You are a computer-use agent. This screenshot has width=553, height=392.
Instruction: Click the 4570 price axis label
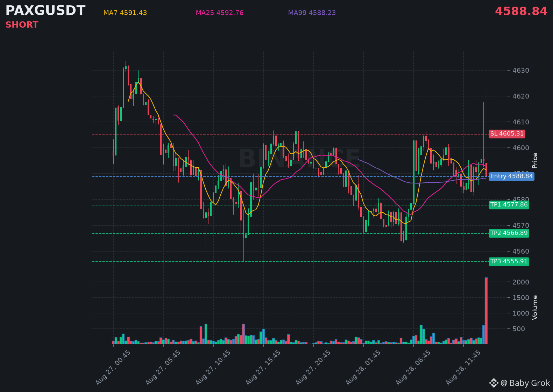(520, 225)
